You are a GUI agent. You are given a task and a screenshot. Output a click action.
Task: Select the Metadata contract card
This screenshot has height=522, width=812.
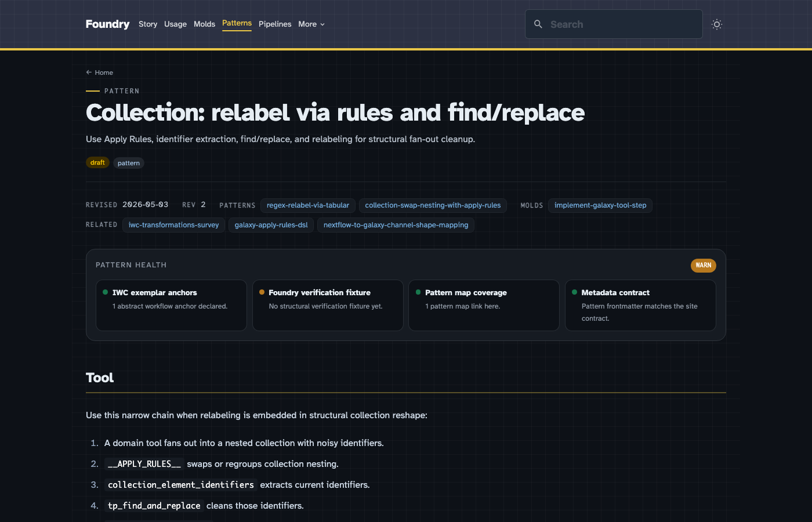coord(640,305)
